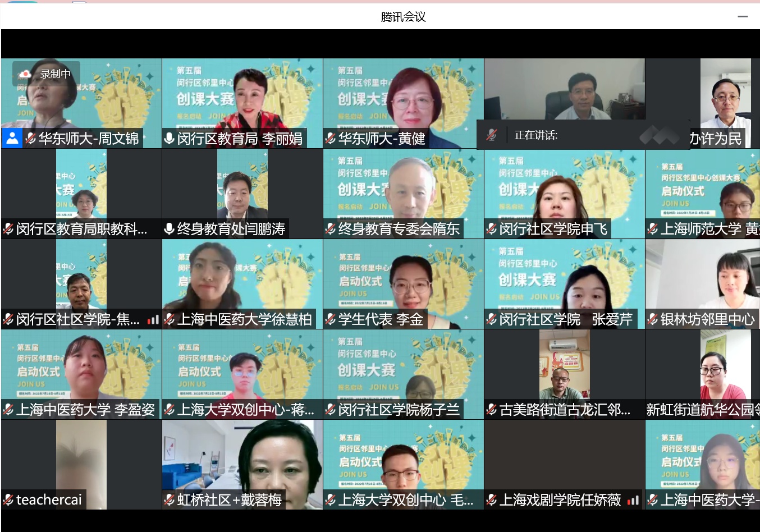This screenshot has width=760, height=532.
Task: Click the blue host icon beside 华东师大-周文锦
Action: [x=12, y=139]
